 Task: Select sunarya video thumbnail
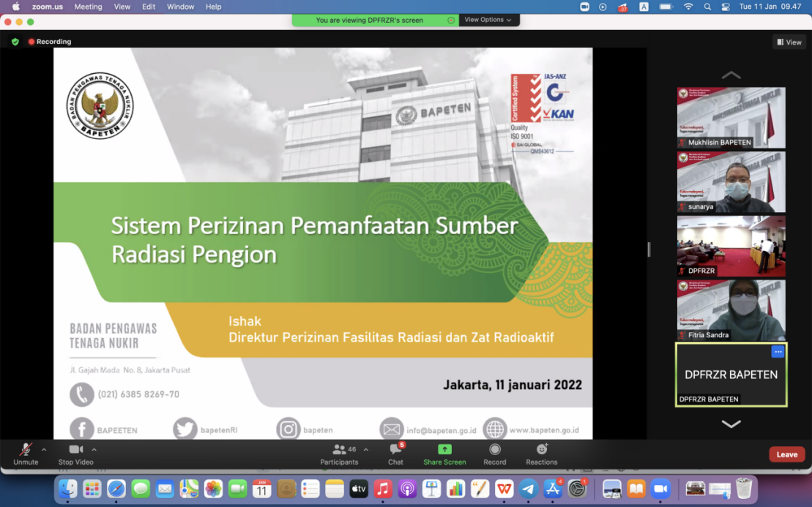(x=731, y=182)
